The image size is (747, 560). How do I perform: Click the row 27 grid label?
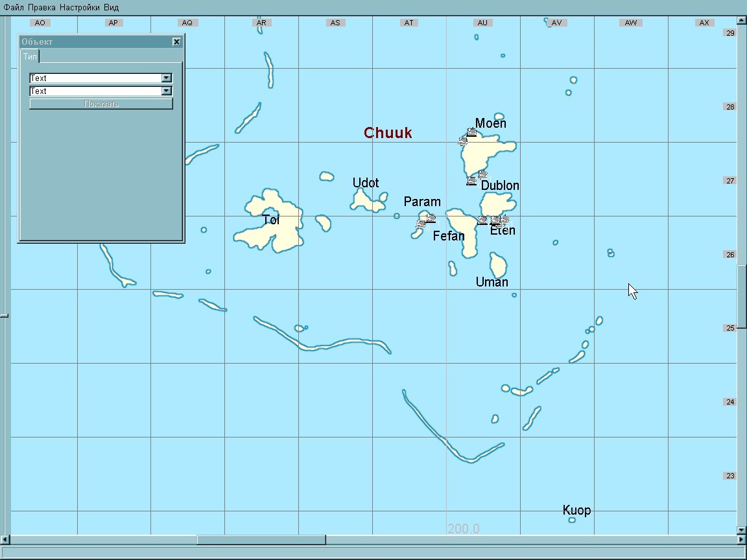pos(730,180)
